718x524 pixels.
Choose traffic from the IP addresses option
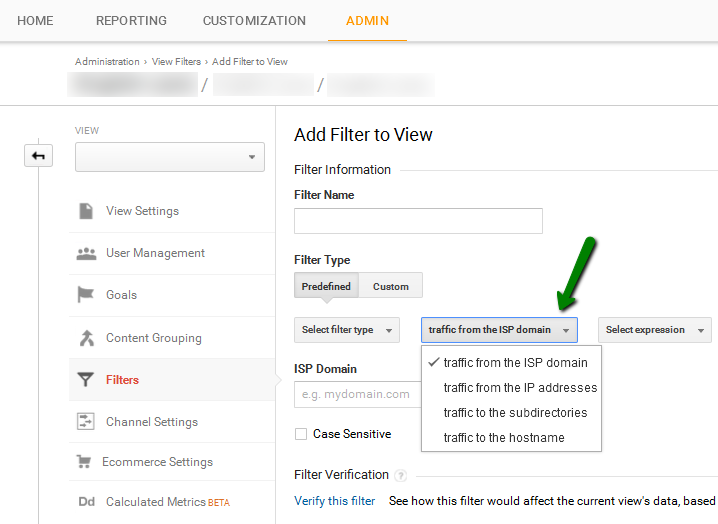511,388
